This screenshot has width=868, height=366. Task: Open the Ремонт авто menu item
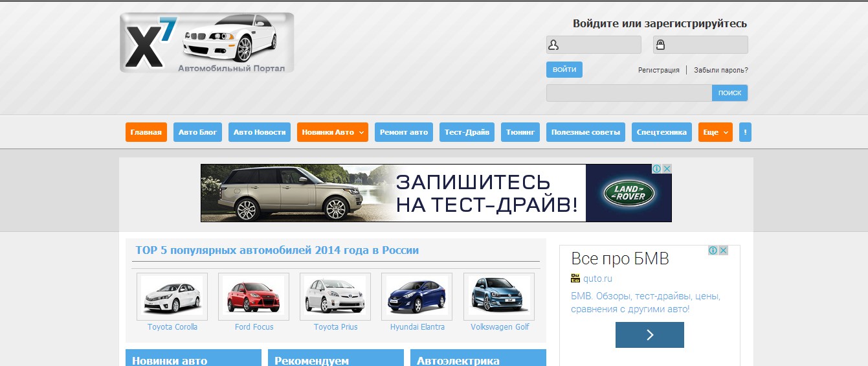(x=404, y=132)
